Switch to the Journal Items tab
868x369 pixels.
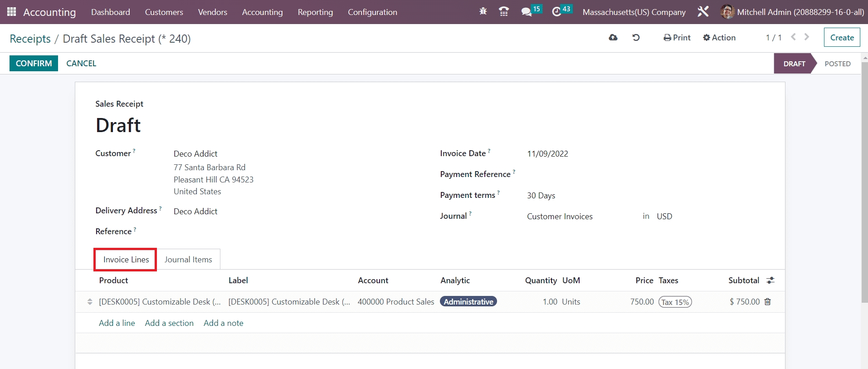(x=188, y=260)
